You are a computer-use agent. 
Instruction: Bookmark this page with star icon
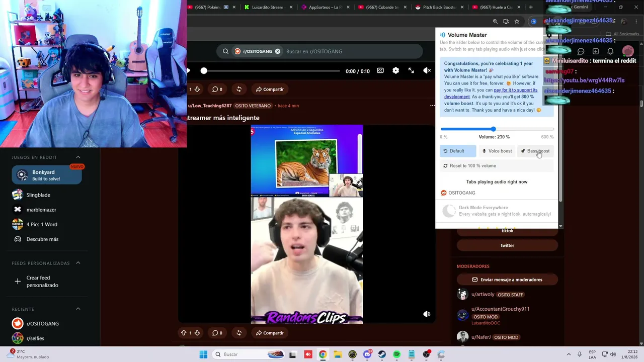(517, 22)
